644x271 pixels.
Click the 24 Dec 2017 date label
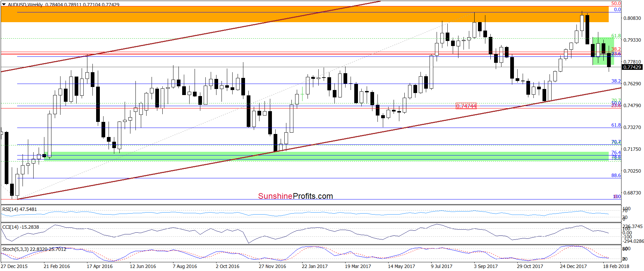[573, 266]
